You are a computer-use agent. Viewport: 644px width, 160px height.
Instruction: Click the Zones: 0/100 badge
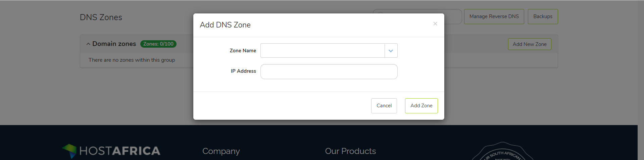[158, 44]
